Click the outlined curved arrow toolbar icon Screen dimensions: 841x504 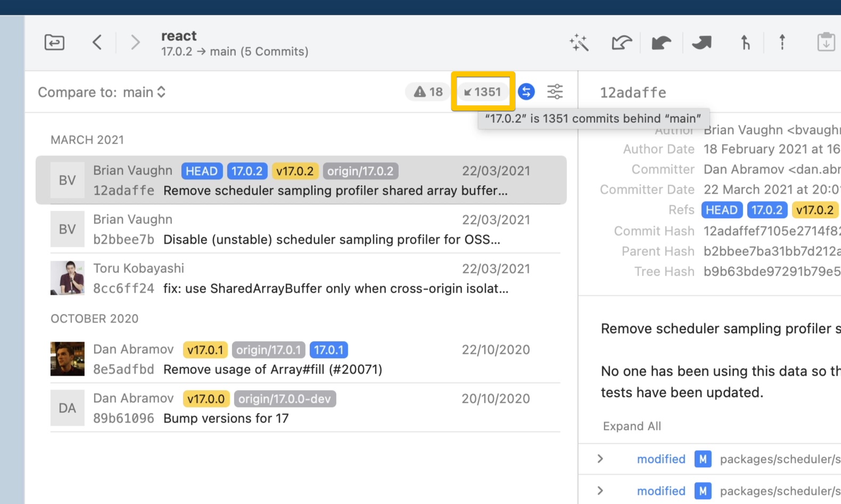(x=621, y=43)
